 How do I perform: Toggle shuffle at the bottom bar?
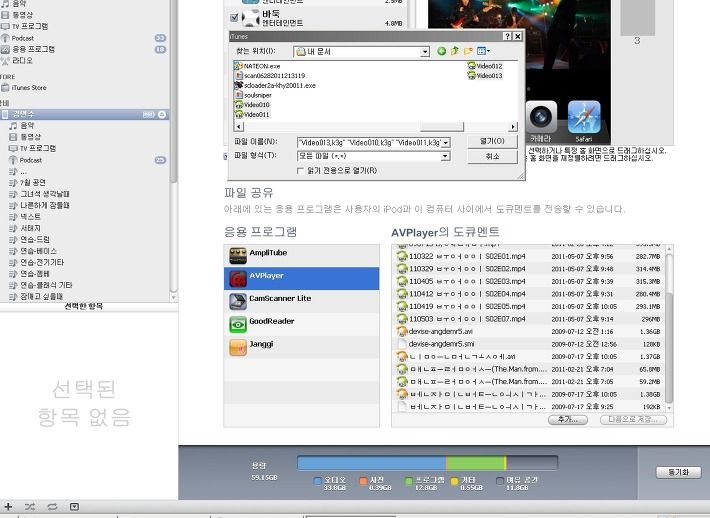pos(29,507)
